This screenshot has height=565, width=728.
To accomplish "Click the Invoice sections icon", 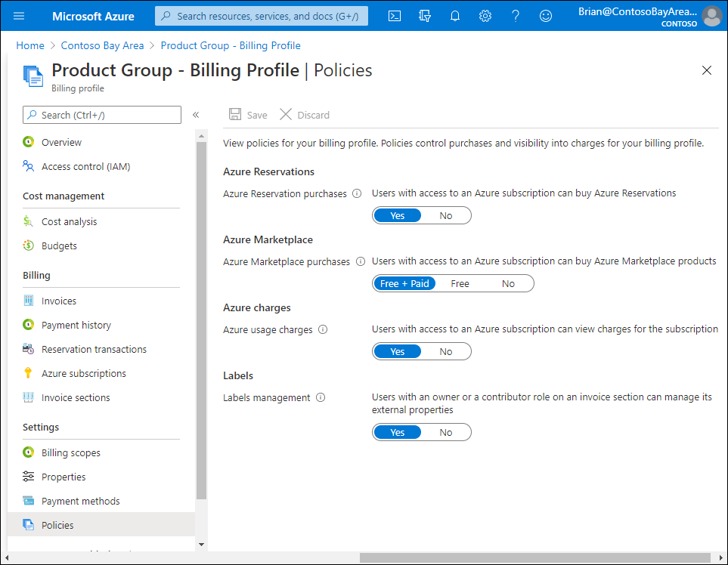I will (x=28, y=397).
